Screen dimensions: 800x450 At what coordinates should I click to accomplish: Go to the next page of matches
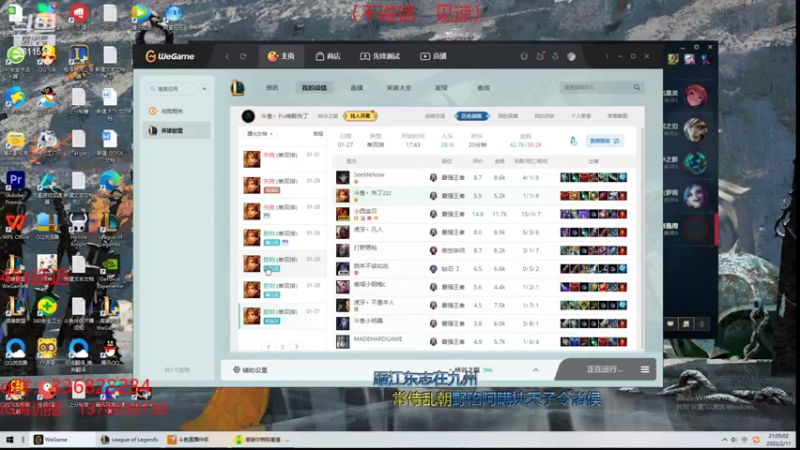(x=297, y=347)
